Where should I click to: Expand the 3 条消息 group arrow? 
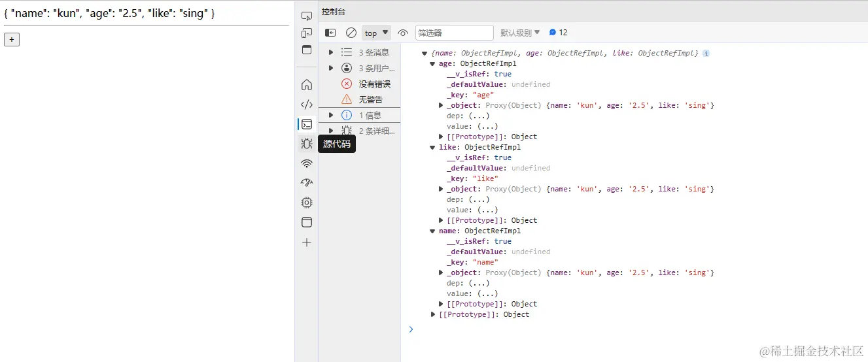point(331,52)
